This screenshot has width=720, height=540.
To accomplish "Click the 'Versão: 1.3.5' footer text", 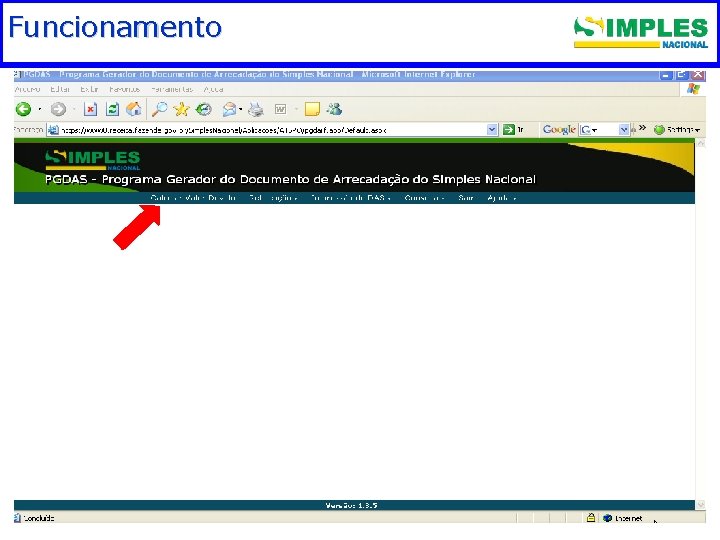I will (x=351, y=505).
